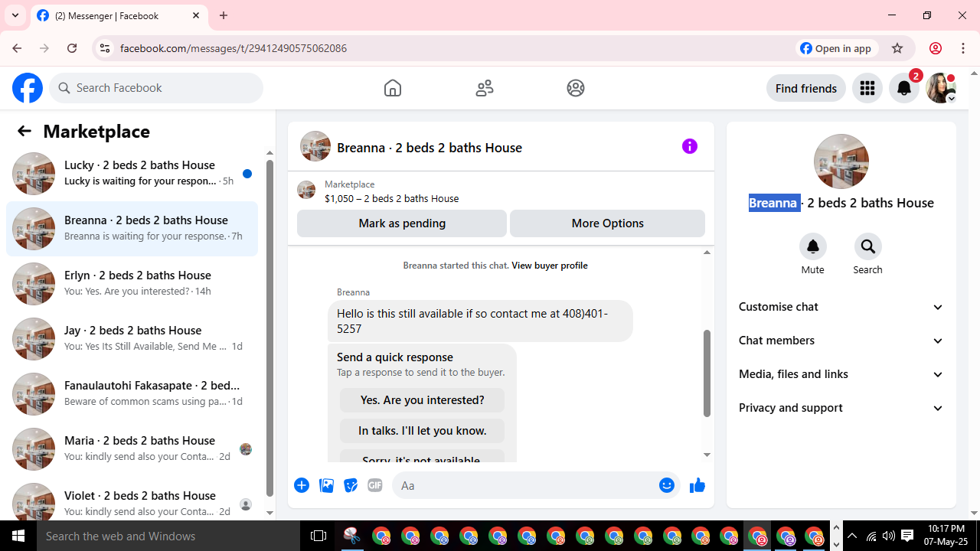Open large listing photo in right panel
This screenshot has width=980, height=551.
click(841, 161)
